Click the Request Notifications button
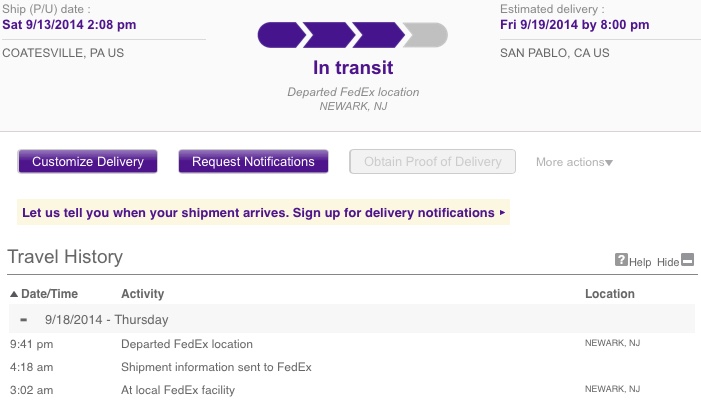This screenshot has width=701, height=403. [x=253, y=161]
